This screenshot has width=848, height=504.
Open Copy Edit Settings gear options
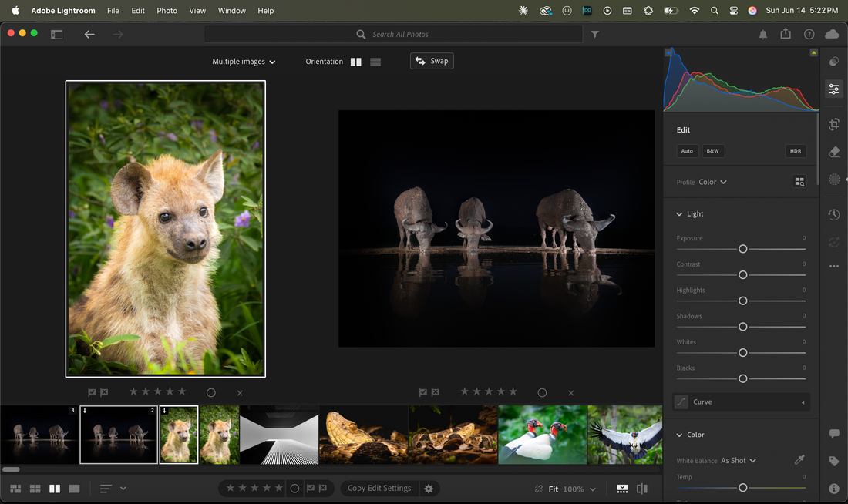click(429, 489)
